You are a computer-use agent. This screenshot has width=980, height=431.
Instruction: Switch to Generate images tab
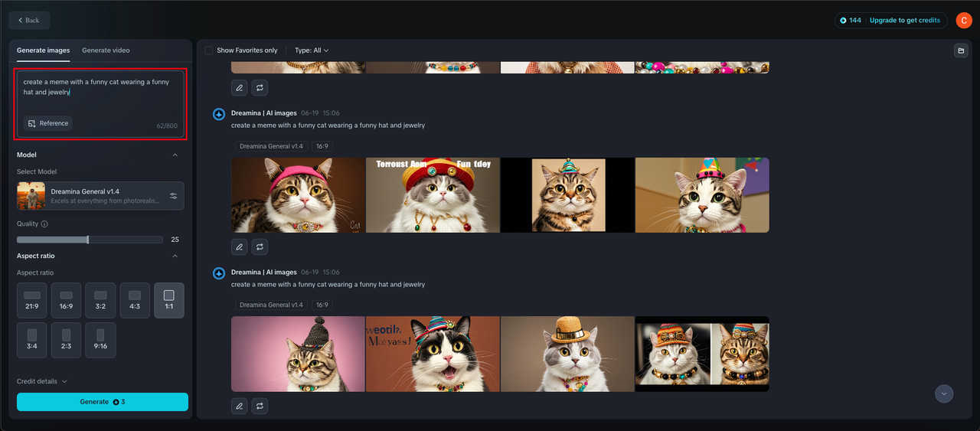click(44, 51)
